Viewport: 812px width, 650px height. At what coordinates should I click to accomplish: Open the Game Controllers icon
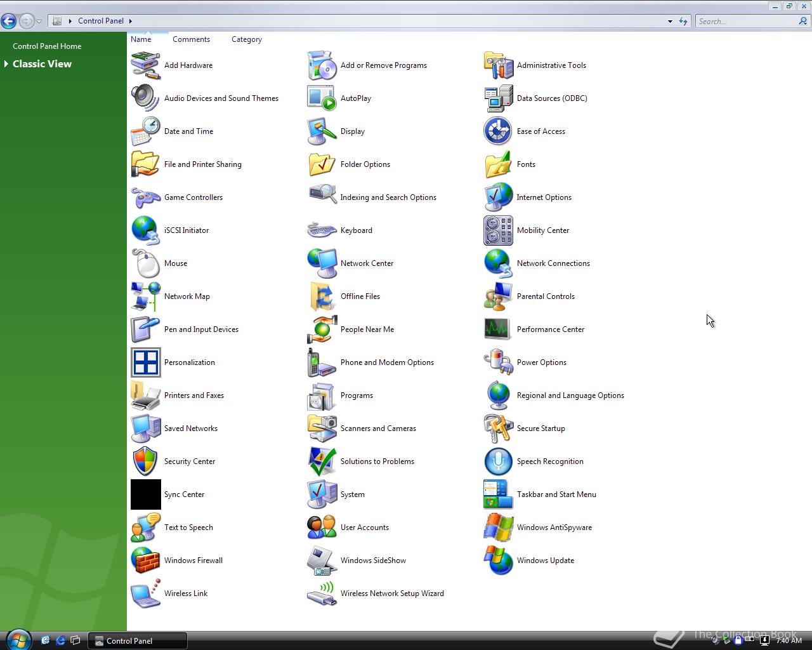(145, 197)
